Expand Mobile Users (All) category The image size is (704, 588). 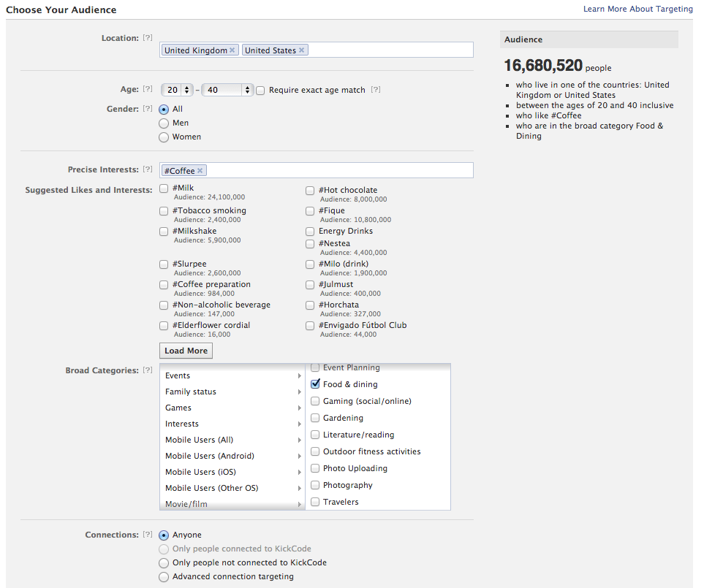click(232, 440)
